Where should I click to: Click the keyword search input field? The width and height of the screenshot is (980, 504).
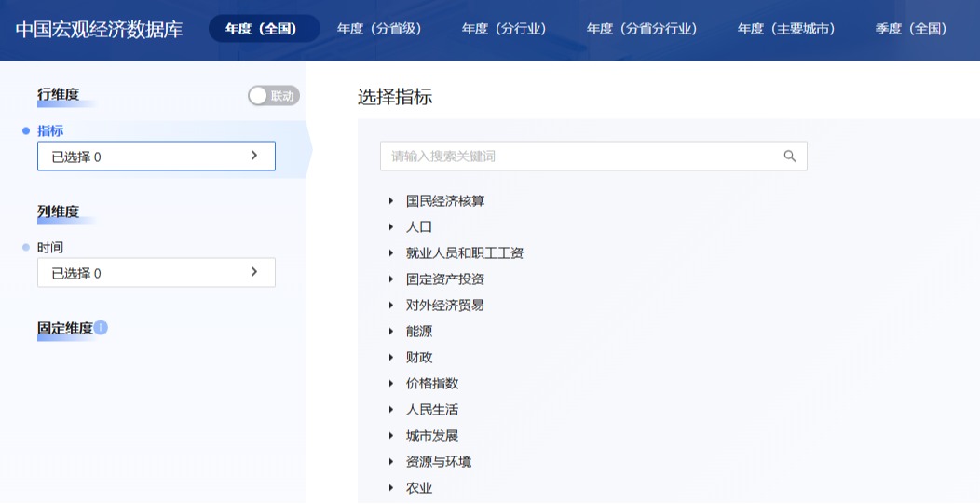point(578,157)
